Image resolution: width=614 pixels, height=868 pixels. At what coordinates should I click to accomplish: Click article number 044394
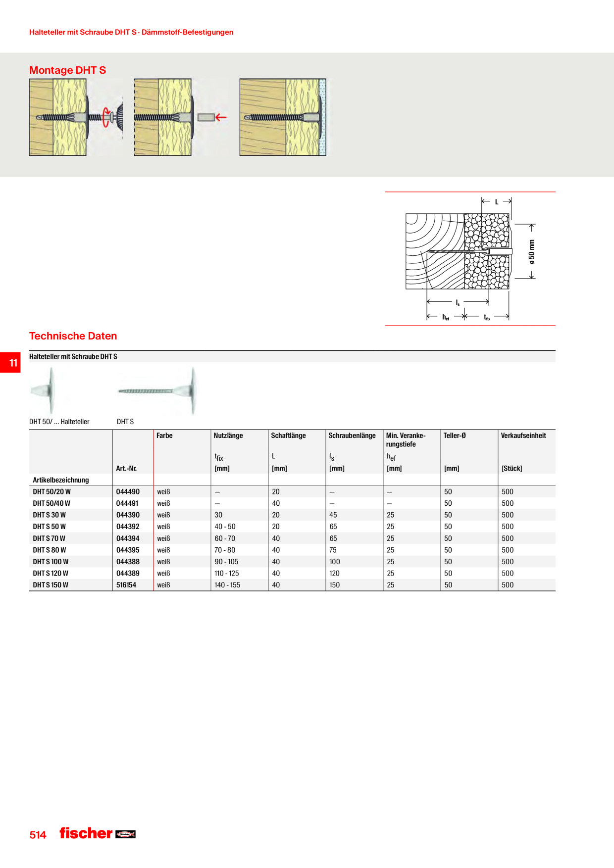click(x=128, y=538)
